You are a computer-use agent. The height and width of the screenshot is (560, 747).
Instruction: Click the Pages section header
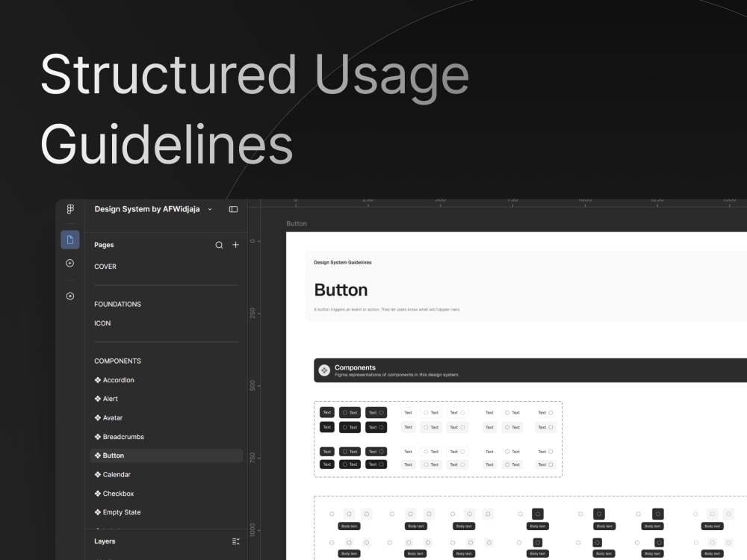[104, 245]
